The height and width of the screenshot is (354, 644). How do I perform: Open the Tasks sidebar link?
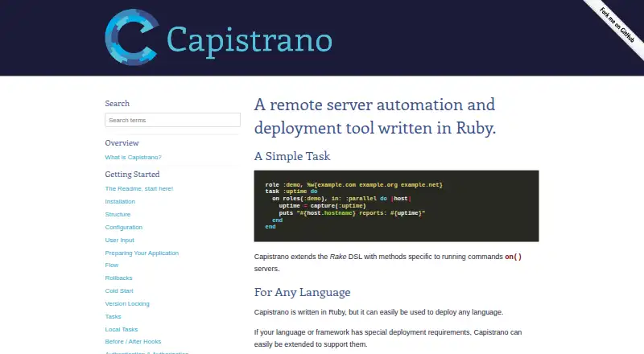(113, 317)
